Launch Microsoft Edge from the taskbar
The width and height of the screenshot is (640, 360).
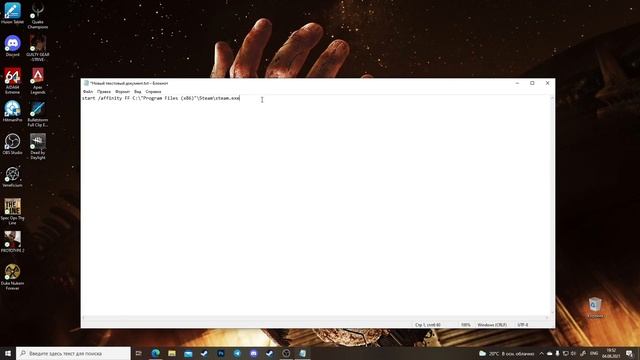click(x=156, y=353)
